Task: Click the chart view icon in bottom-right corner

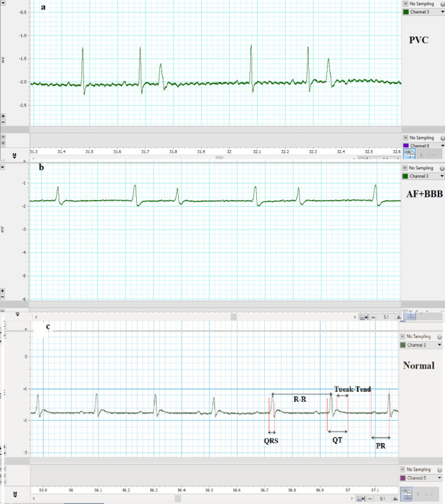Action: pos(408,493)
